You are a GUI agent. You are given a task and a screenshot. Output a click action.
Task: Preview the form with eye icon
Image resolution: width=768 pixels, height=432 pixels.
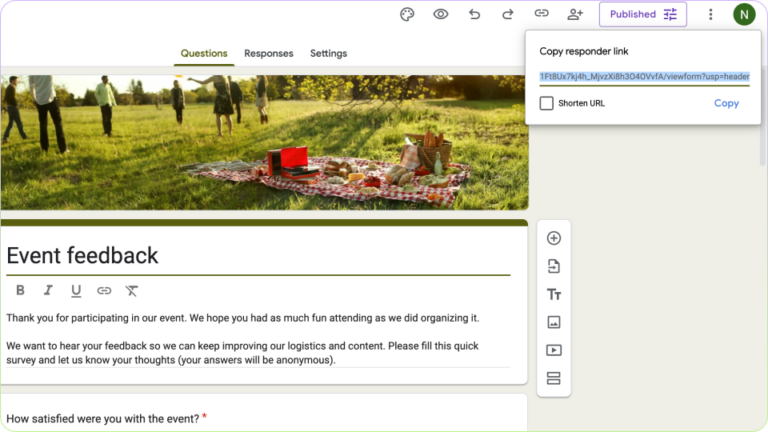pos(440,14)
